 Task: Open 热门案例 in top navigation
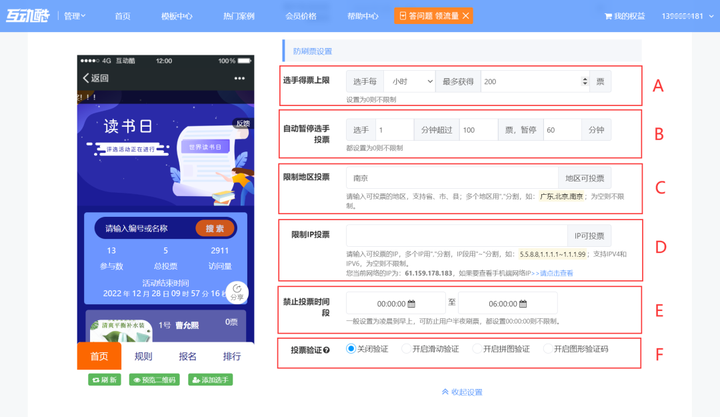tap(239, 16)
